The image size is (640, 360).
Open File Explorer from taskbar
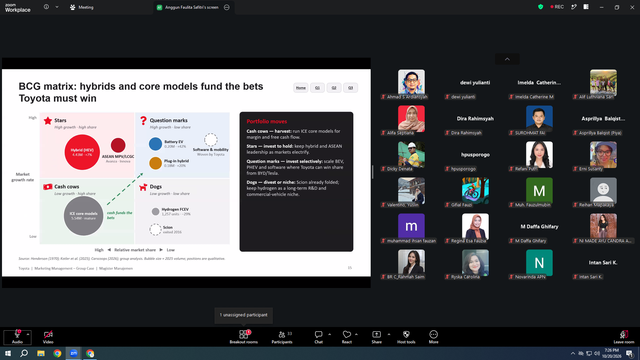tap(41, 353)
